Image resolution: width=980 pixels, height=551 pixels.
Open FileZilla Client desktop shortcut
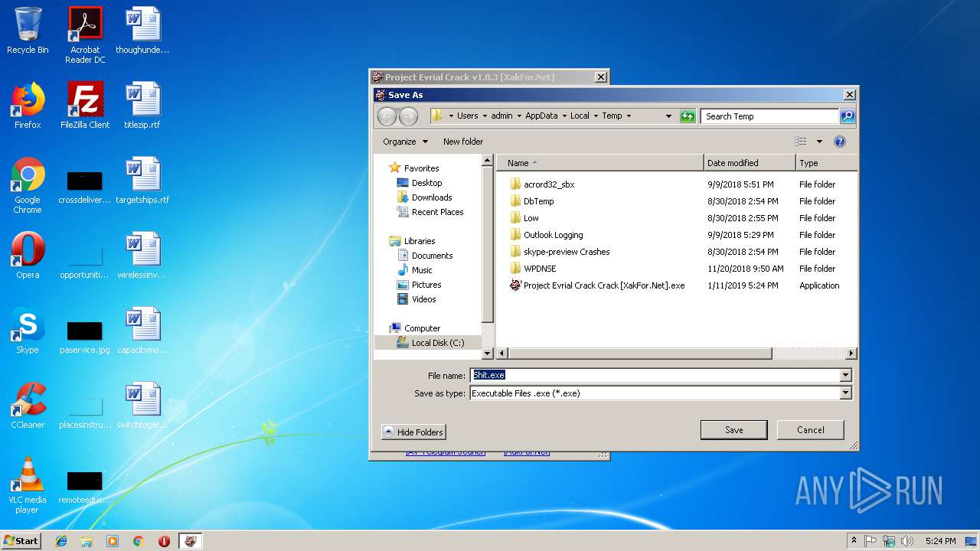point(85,106)
